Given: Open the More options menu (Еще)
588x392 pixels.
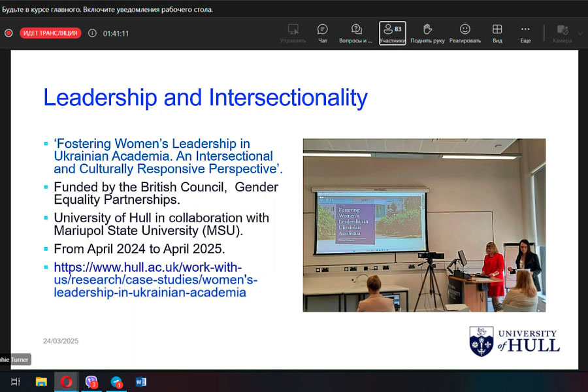Looking at the screenshot, I should click(525, 33).
